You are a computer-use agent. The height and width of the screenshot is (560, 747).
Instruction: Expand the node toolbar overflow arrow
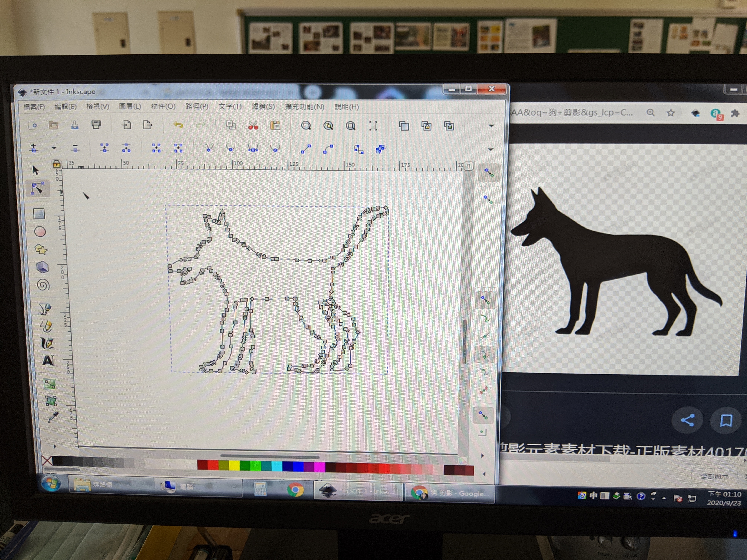pyautogui.click(x=491, y=149)
